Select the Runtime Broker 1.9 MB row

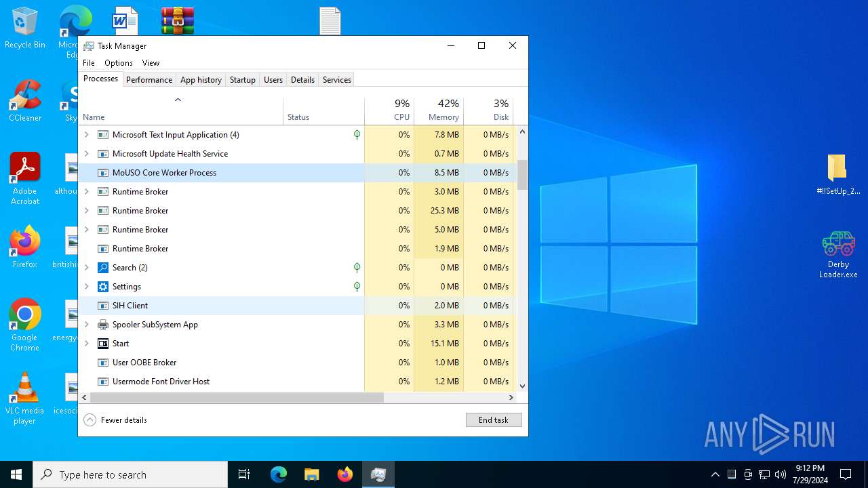298,249
